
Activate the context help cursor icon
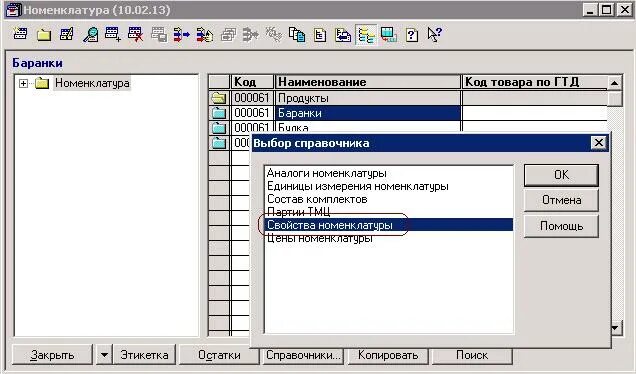434,34
